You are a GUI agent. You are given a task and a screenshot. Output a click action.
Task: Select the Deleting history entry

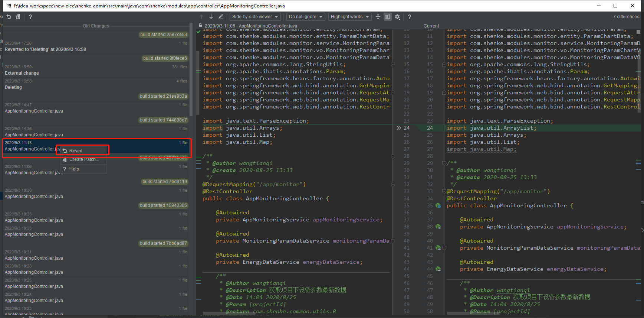pyautogui.click(x=96, y=84)
